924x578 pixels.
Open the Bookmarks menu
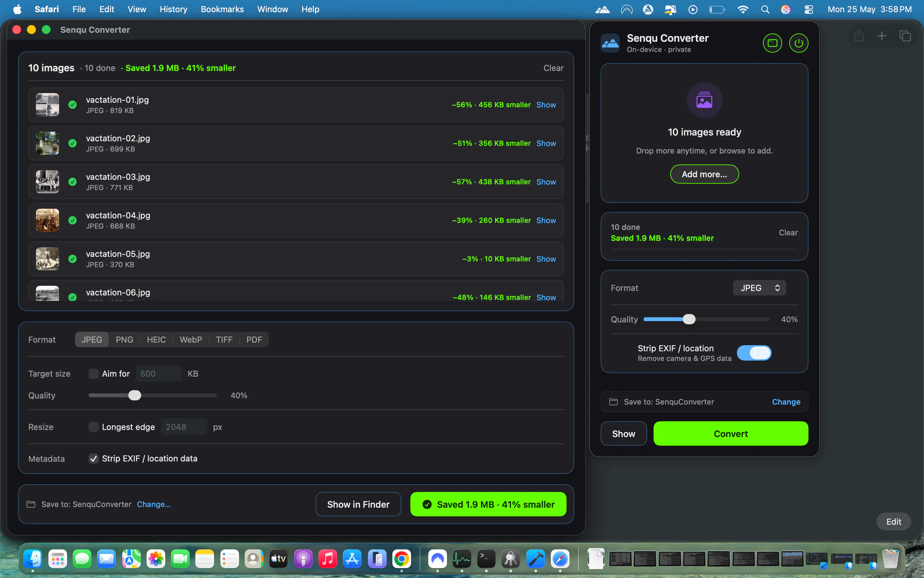click(x=222, y=10)
